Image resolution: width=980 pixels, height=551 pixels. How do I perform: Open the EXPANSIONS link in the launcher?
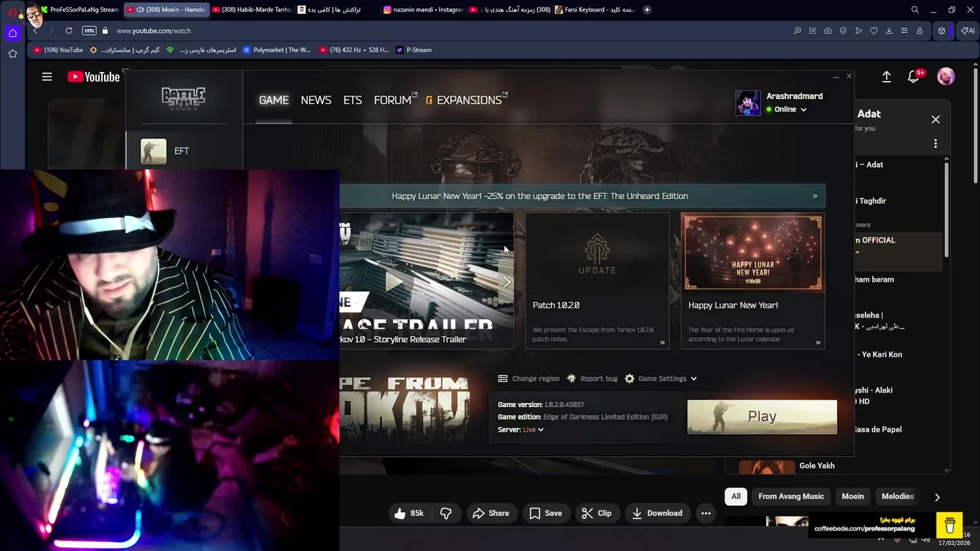467,100
